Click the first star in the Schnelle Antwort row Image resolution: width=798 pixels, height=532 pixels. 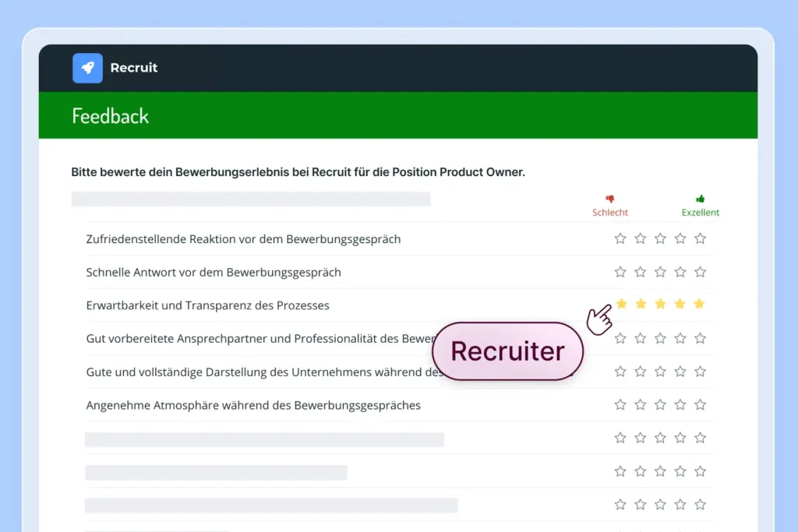click(x=620, y=272)
